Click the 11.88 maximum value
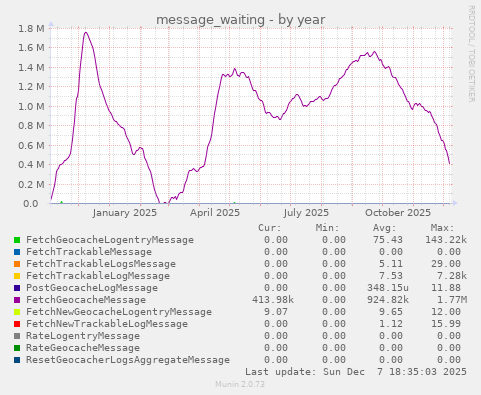Screen dimensions: 481x395 pyautogui.click(x=446, y=288)
